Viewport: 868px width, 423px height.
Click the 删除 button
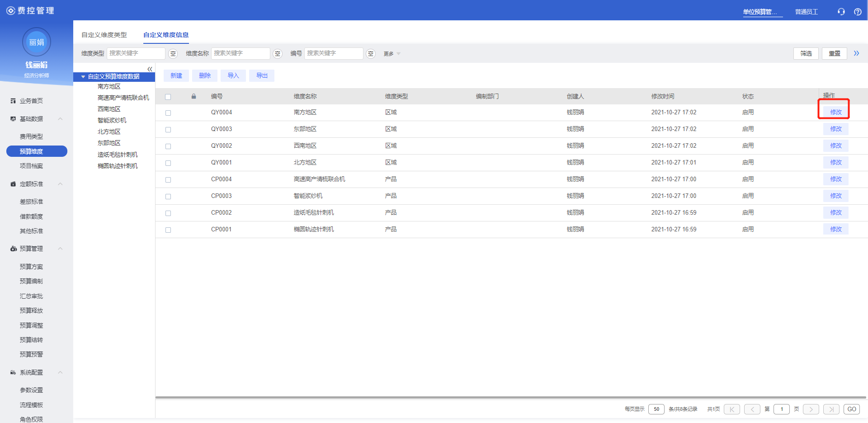205,75
